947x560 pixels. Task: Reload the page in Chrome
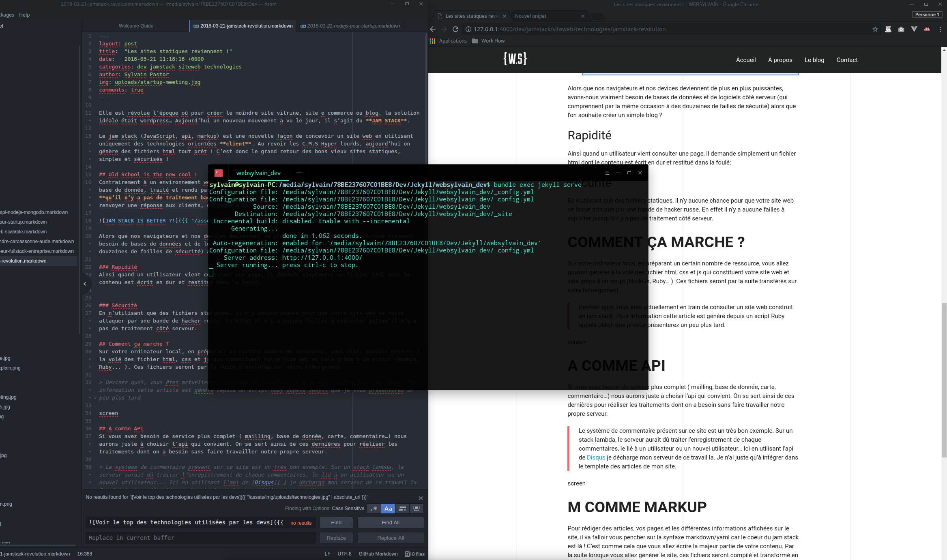[455, 29]
